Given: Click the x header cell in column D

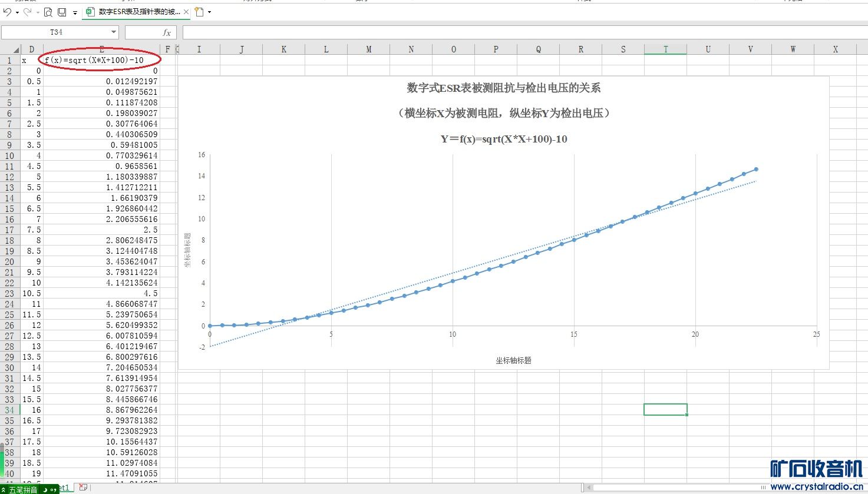Looking at the screenshot, I should [x=32, y=60].
